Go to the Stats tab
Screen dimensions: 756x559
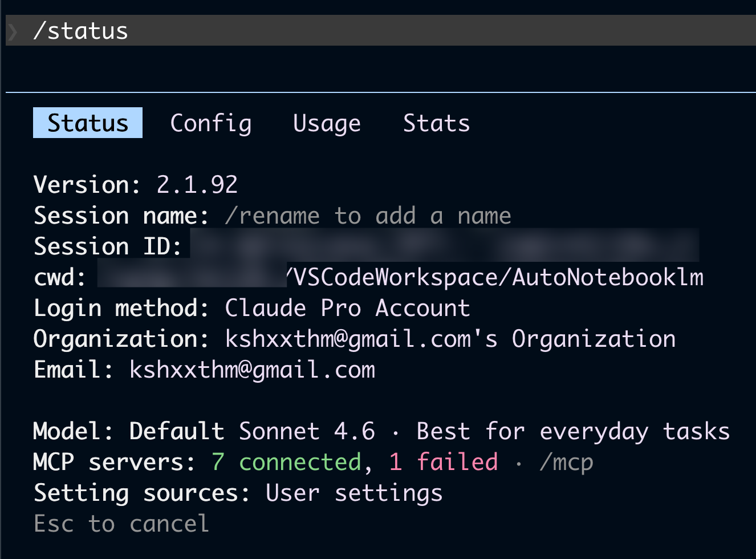(436, 123)
